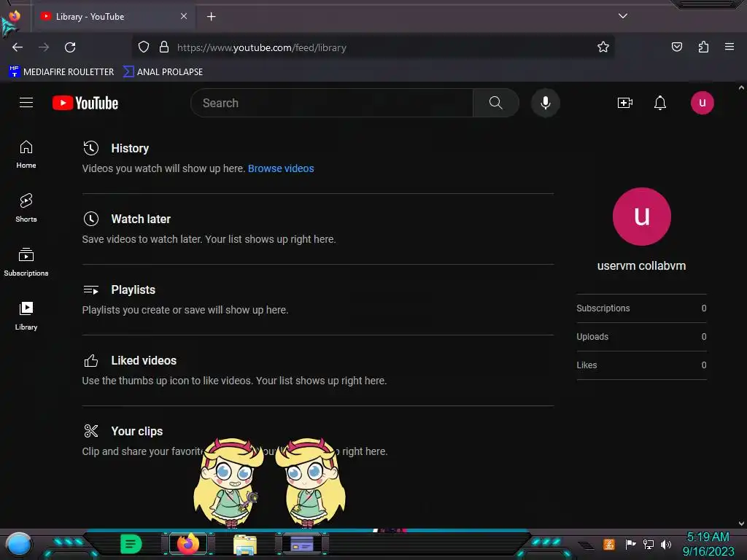The width and height of the screenshot is (747, 560).
Task: Go forward in Firefox
Action: (44, 47)
